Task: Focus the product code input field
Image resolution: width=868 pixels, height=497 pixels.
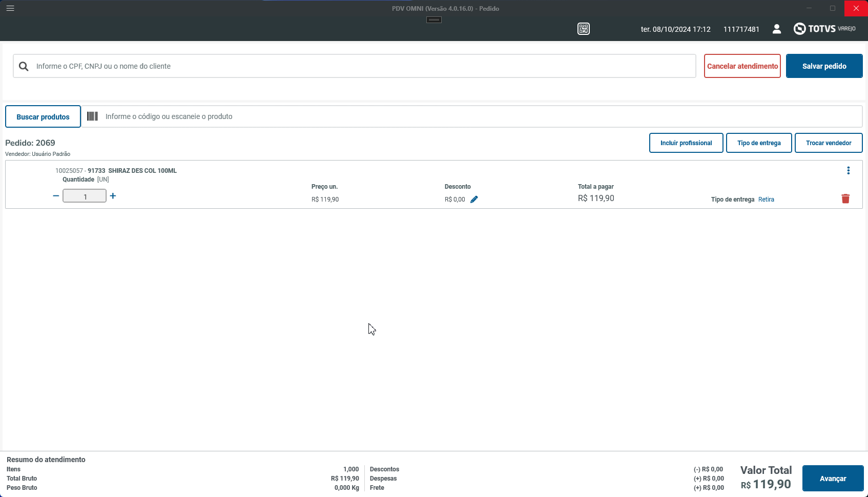Action: click(x=471, y=116)
